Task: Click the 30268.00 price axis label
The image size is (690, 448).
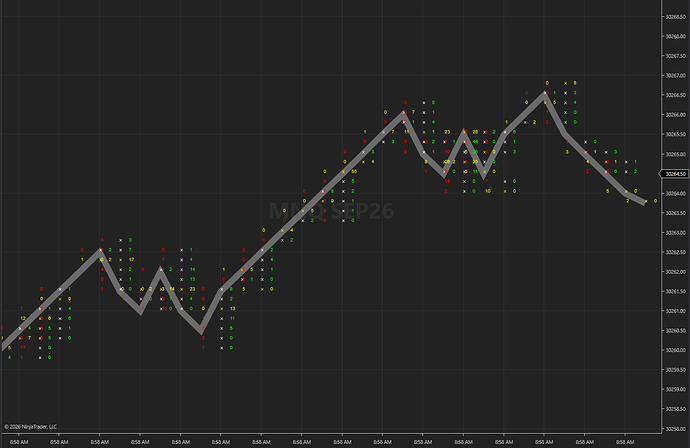Action: click(x=675, y=37)
